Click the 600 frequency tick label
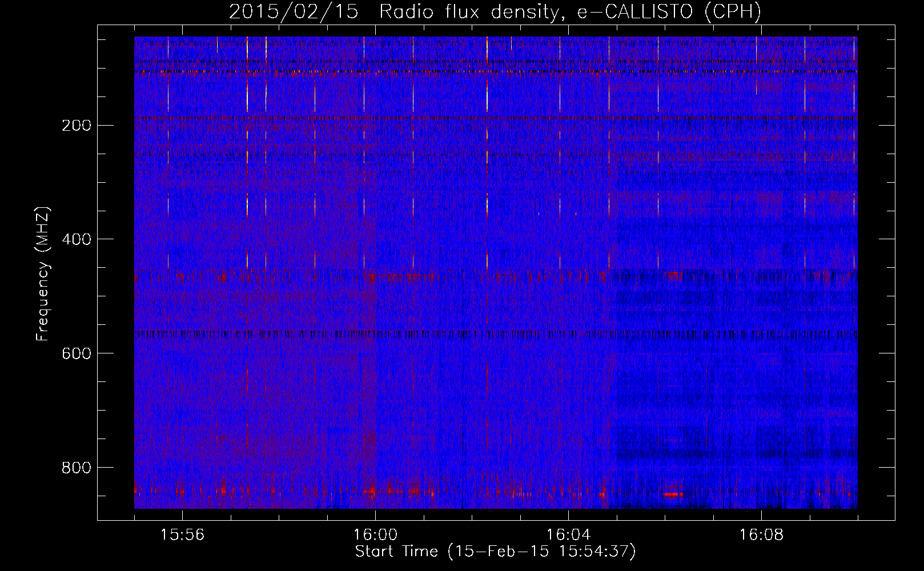The image size is (924, 571). point(76,353)
